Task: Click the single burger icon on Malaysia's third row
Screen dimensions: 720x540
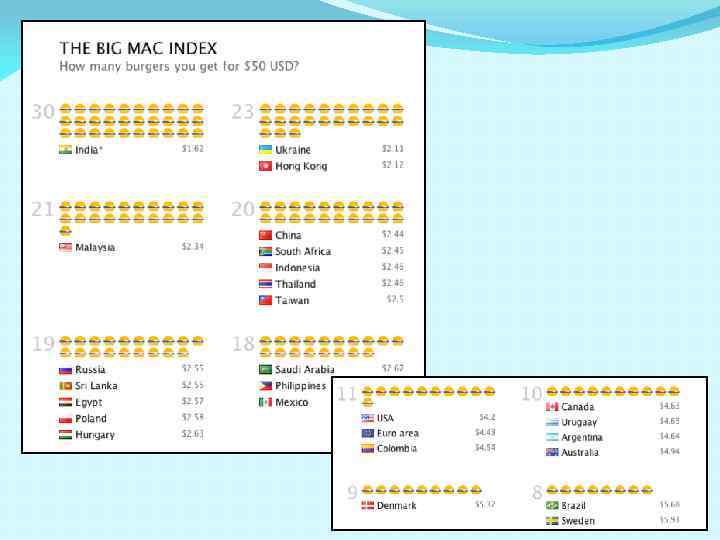Action: 66,230
